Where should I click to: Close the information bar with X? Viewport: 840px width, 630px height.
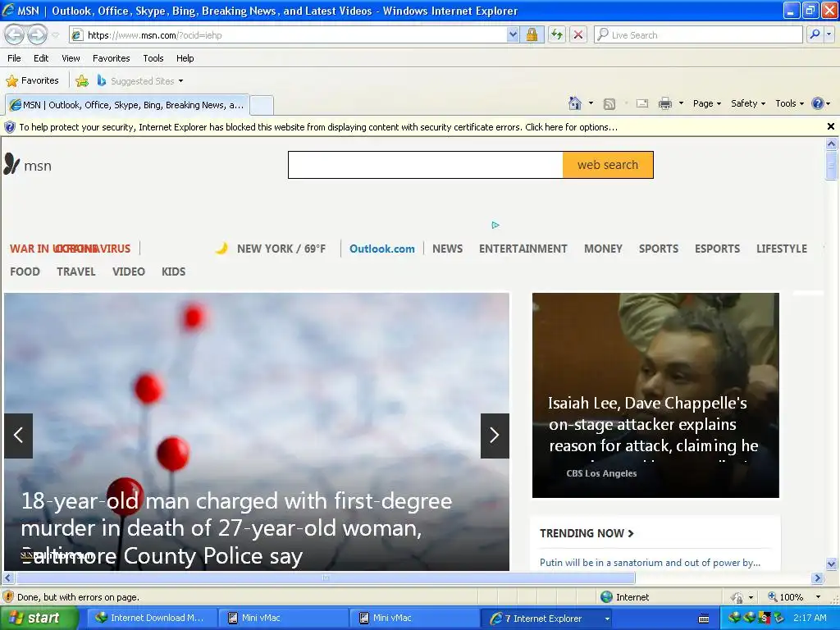[831, 126]
